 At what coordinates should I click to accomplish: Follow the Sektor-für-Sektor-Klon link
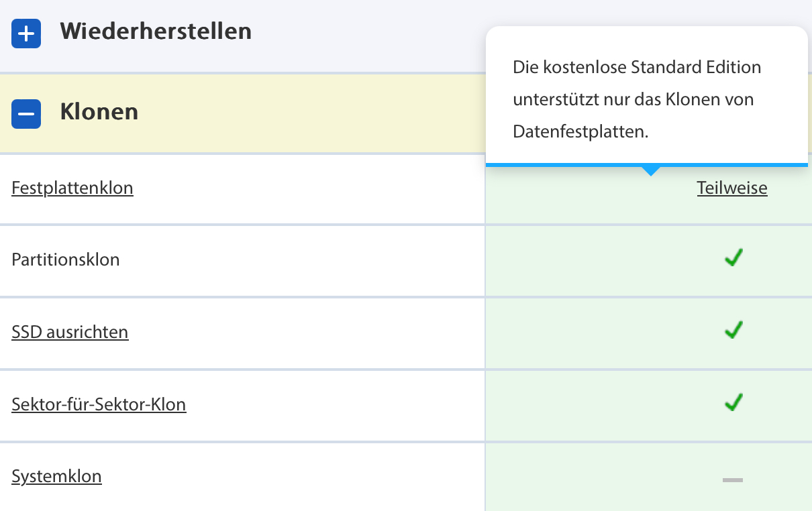click(99, 404)
